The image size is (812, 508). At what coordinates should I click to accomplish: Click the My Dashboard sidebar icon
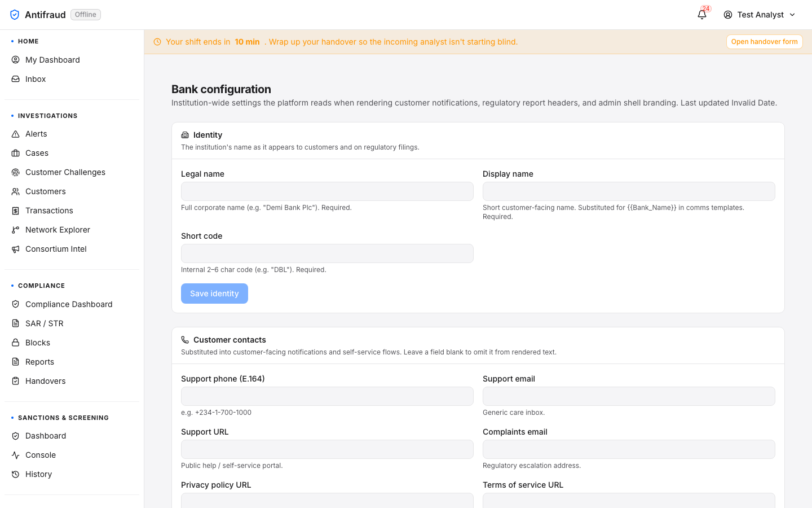pos(16,60)
